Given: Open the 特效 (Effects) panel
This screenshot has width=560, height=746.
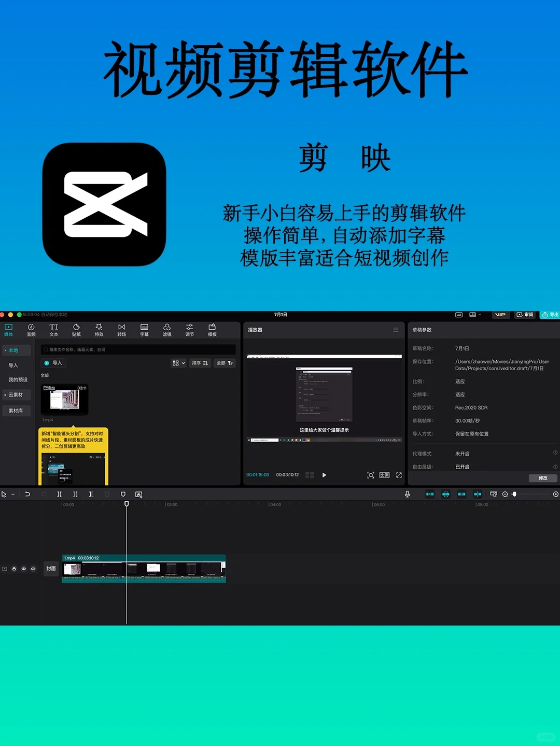Looking at the screenshot, I should pos(99,330).
